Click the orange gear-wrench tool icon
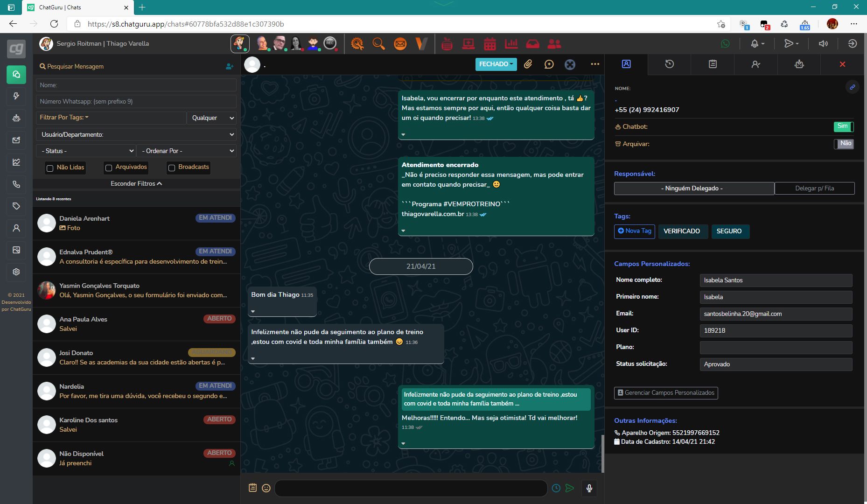 (357, 44)
